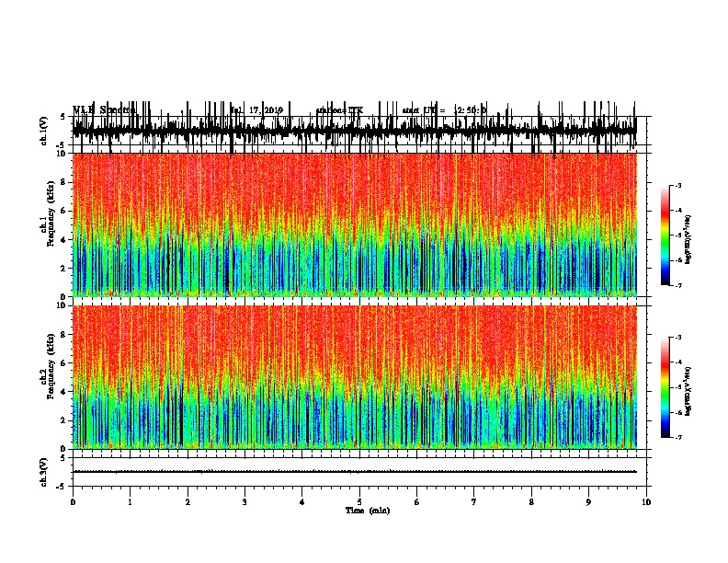Click the "3" tick on the time axis
The width and height of the screenshot is (728, 563).
(x=245, y=502)
